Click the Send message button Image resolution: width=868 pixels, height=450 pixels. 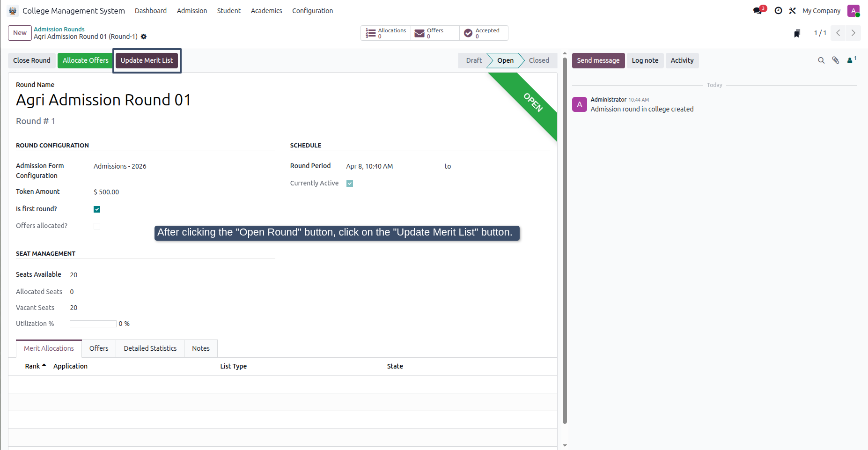click(x=598, y=60)
